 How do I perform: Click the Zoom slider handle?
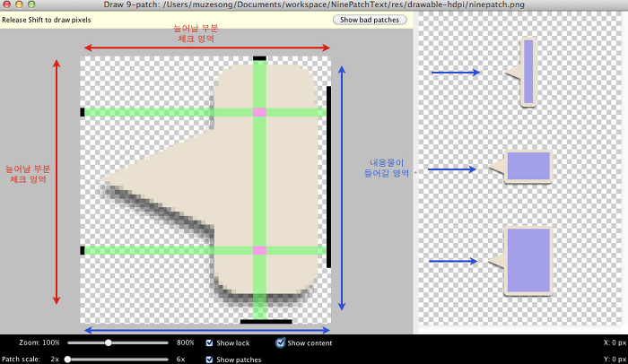pyautogui.click(x=109, y=342)
